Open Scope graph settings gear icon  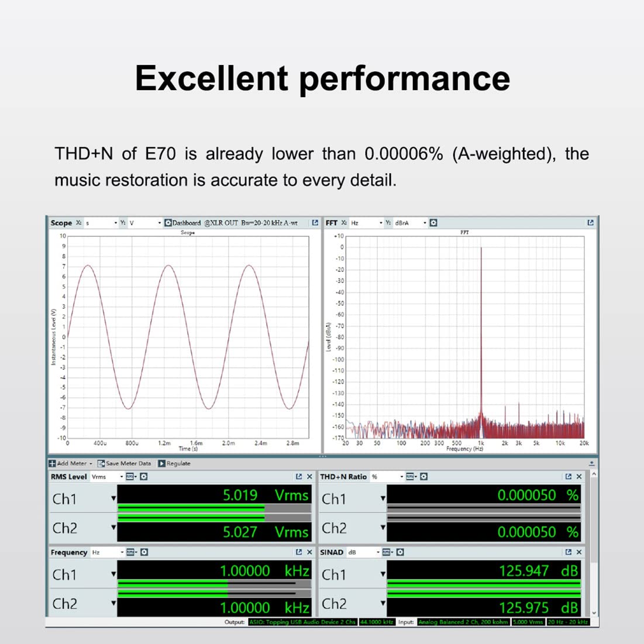(x=167, y=223)
